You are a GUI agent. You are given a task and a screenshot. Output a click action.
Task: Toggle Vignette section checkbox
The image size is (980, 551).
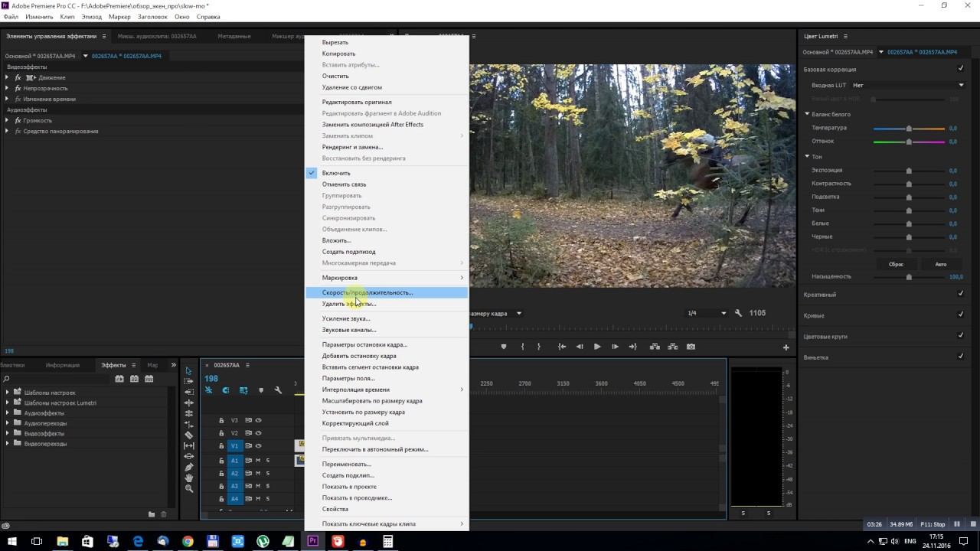(x=961, y=357)
